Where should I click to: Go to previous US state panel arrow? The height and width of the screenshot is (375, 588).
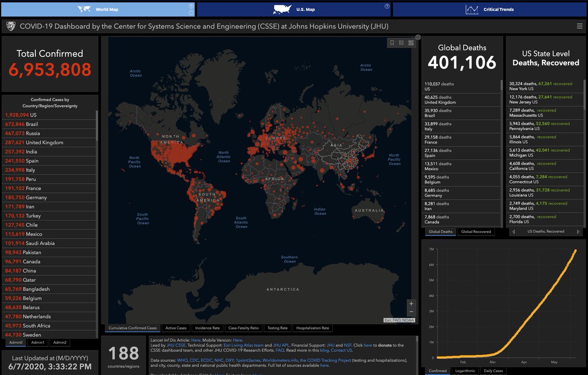pyautogui.click(x=513, y=232)
